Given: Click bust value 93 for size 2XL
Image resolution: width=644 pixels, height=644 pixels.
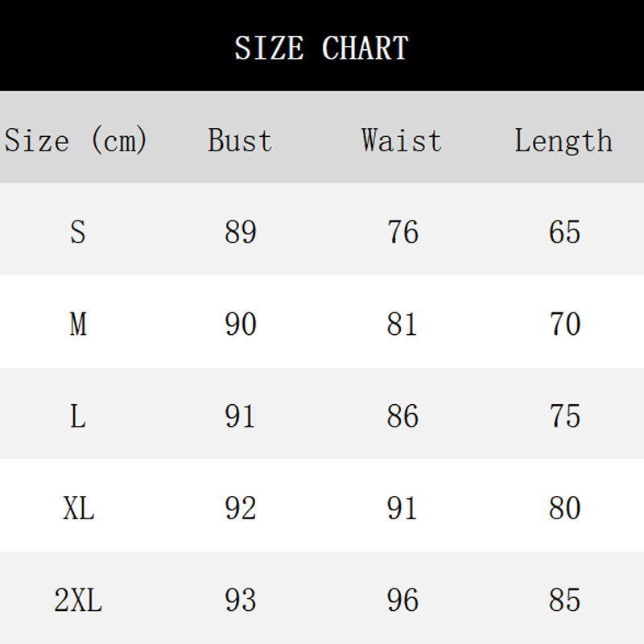Looking at the screenshot, I should click(240, 601).
